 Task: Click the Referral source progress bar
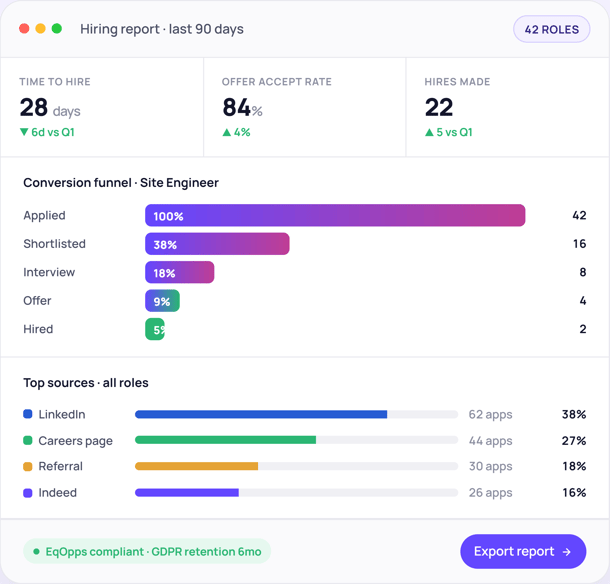296,466
